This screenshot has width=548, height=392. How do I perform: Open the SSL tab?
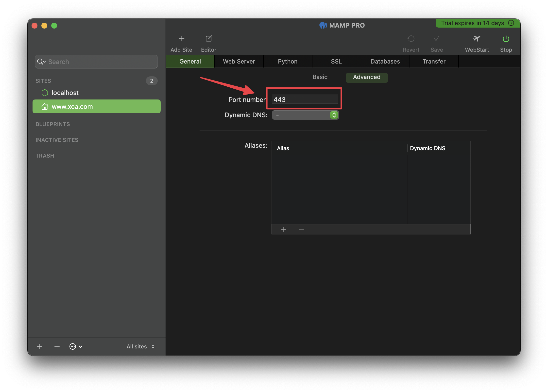[336, 62]
